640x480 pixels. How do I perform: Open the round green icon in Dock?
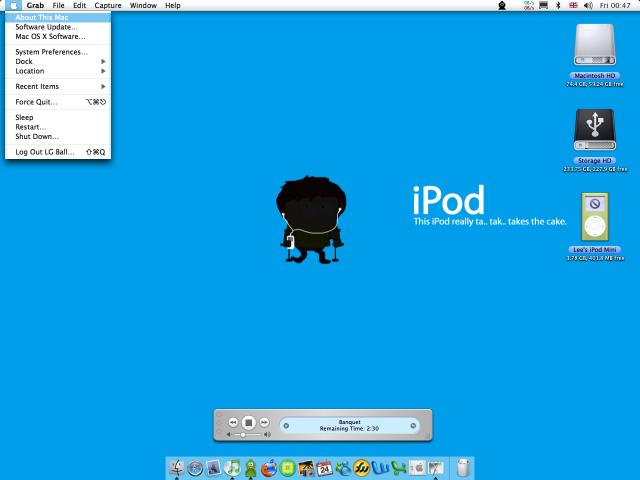point(288,468)
